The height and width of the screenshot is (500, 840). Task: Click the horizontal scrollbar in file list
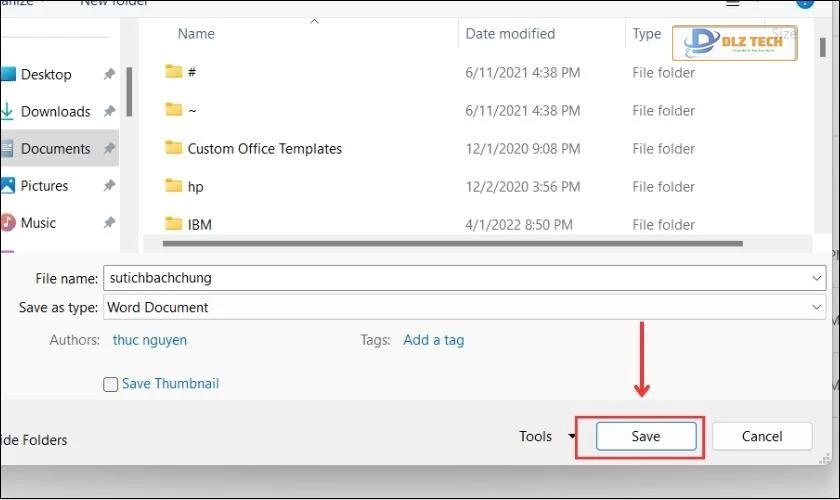click(452, 243)
